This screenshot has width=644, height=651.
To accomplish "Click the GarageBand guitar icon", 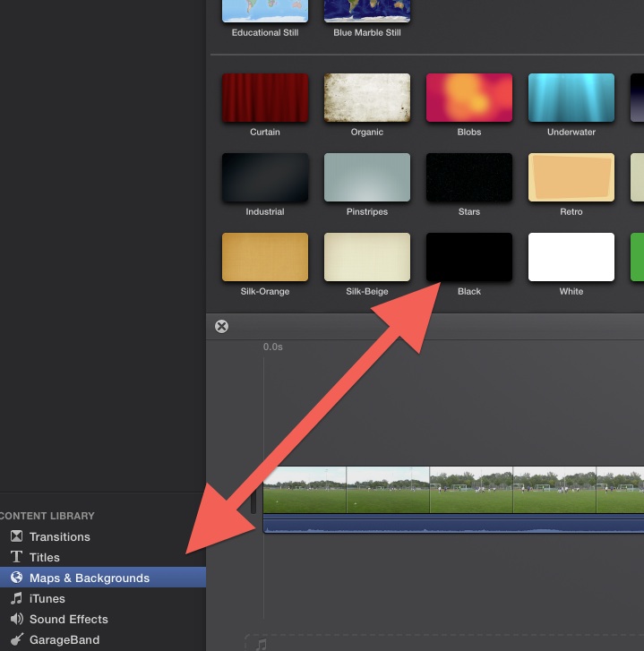I will tap(17, 639).
